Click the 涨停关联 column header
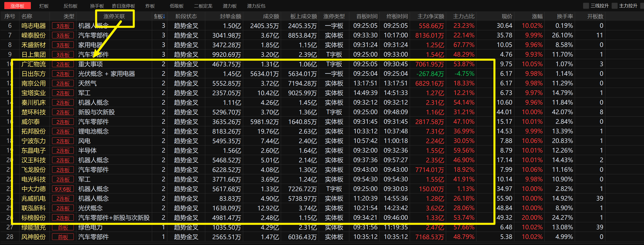The width and height of the screenshot is (644, 245). [x=114, y=16]
